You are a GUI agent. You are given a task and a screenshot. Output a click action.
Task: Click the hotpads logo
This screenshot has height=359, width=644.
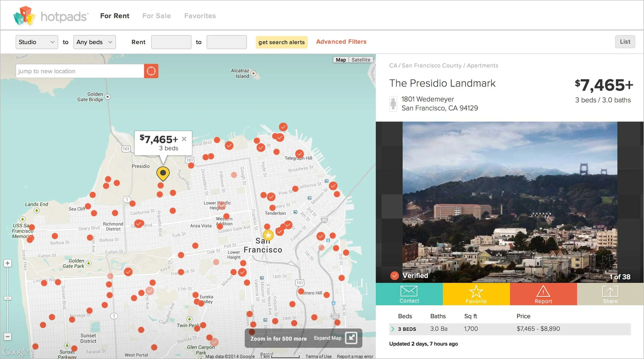50,15
